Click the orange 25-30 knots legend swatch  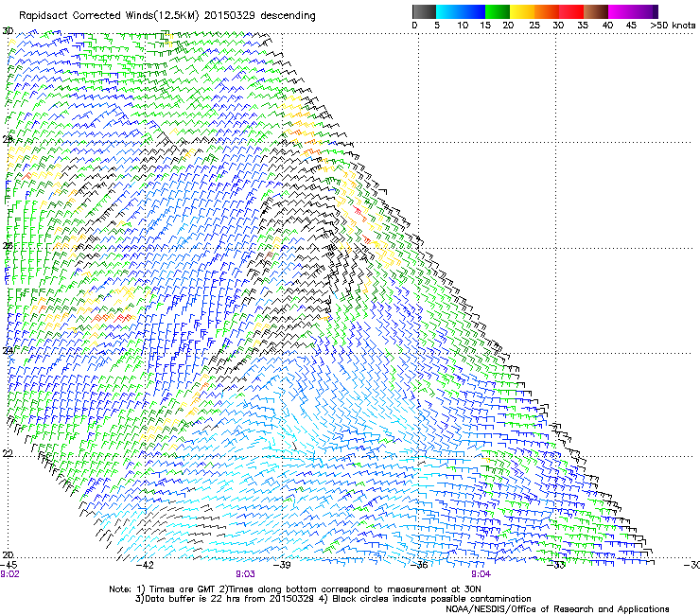coord(547,11)
